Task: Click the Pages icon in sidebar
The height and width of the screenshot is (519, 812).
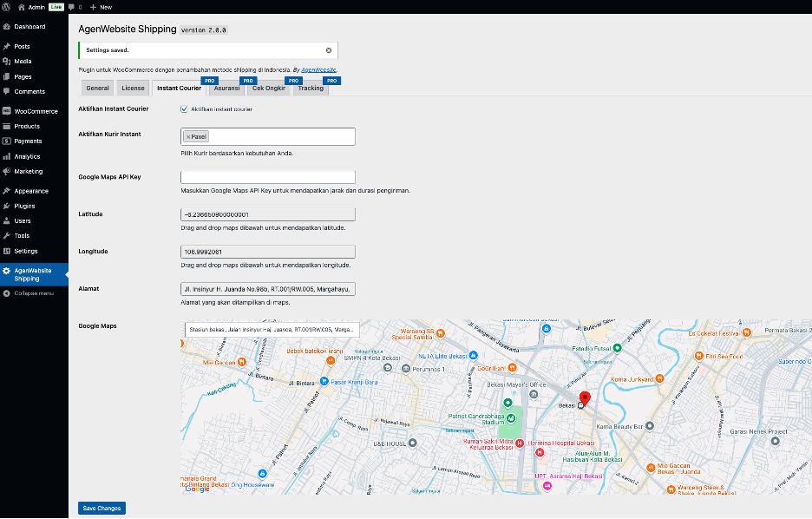Action: pos(6,76)
